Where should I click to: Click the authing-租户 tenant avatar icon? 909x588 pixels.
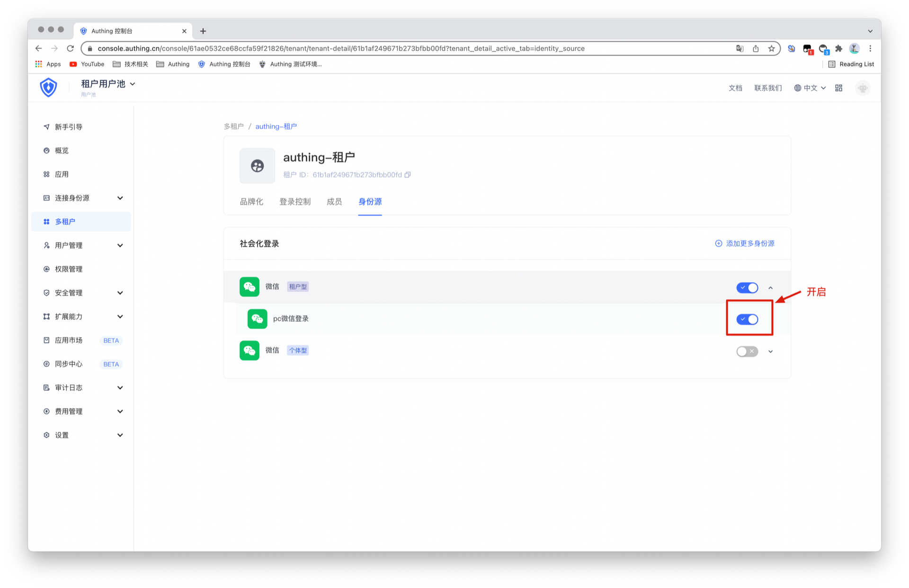pos(257,166)
